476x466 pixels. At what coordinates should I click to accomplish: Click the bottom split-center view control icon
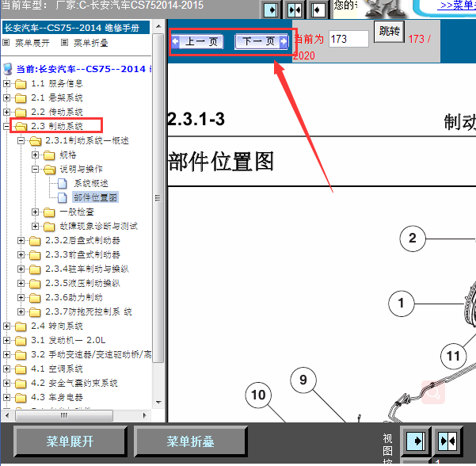click(x=447, y=441)
